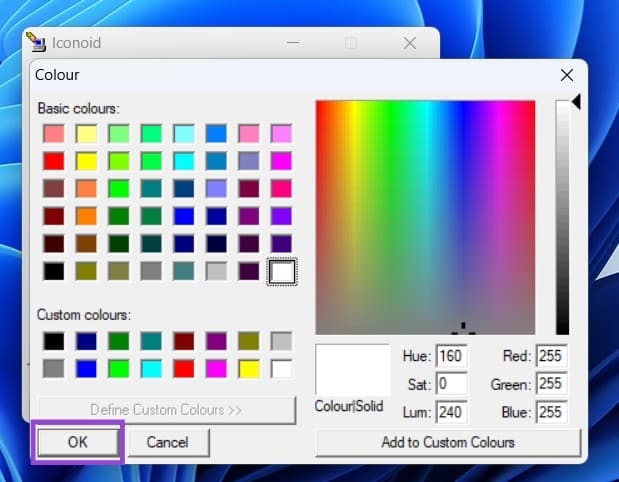Select magenta swatch in second custom row
Screen dimensions: 619x482
[x=216, y=369]
